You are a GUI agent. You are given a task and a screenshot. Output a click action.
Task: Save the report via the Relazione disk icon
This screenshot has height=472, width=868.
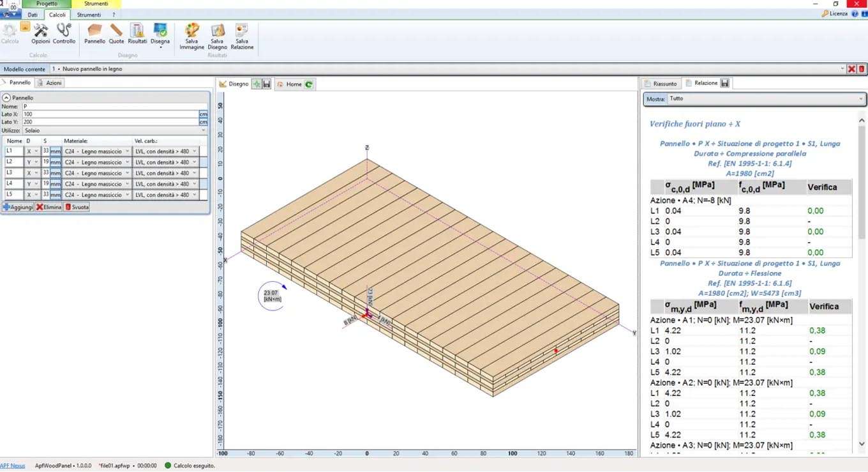point(725,83)
